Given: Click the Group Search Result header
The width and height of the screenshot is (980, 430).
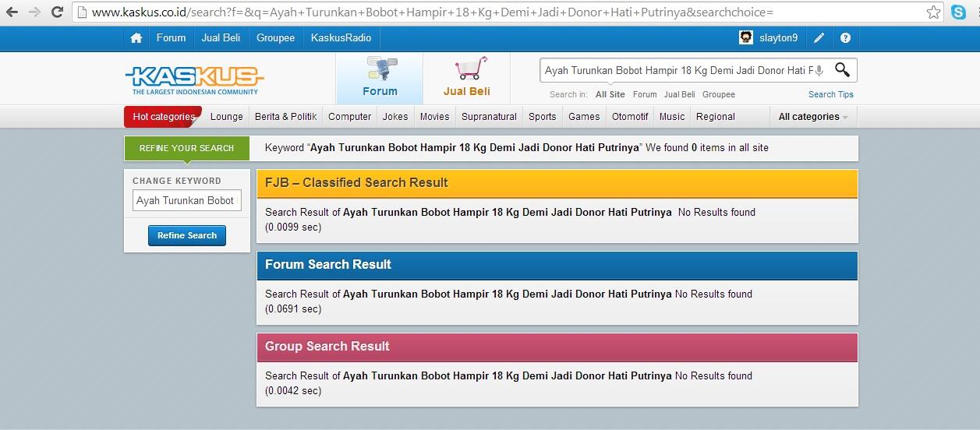Looking at the screenshot, I should tap(557, 347).
